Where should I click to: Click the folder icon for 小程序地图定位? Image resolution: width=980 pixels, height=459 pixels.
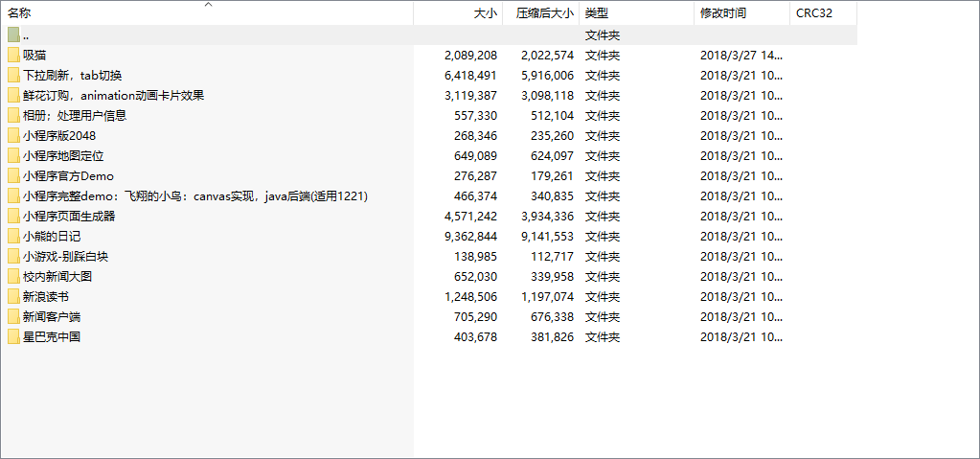(x=13, y=155)
